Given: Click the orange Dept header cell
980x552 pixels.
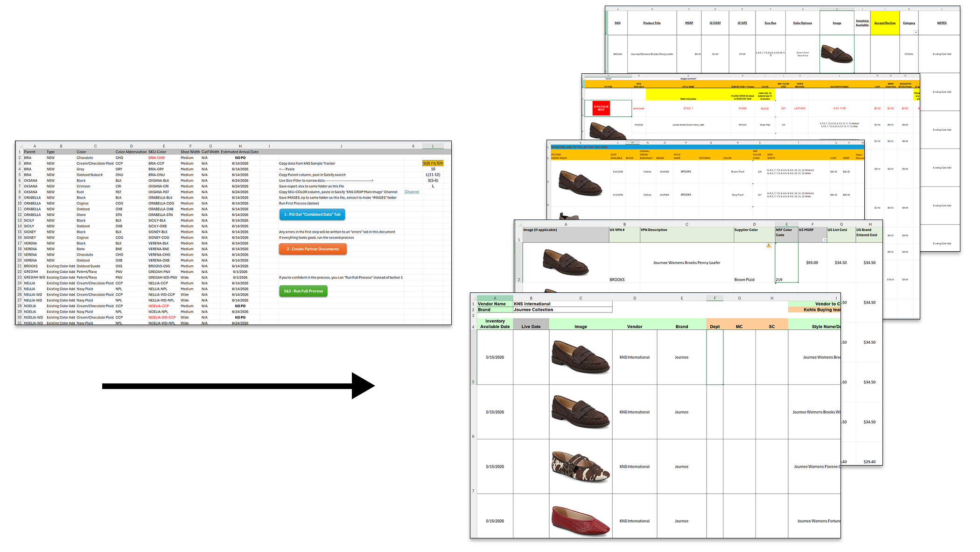Looking at the screenshot, I should coord(715,324).
